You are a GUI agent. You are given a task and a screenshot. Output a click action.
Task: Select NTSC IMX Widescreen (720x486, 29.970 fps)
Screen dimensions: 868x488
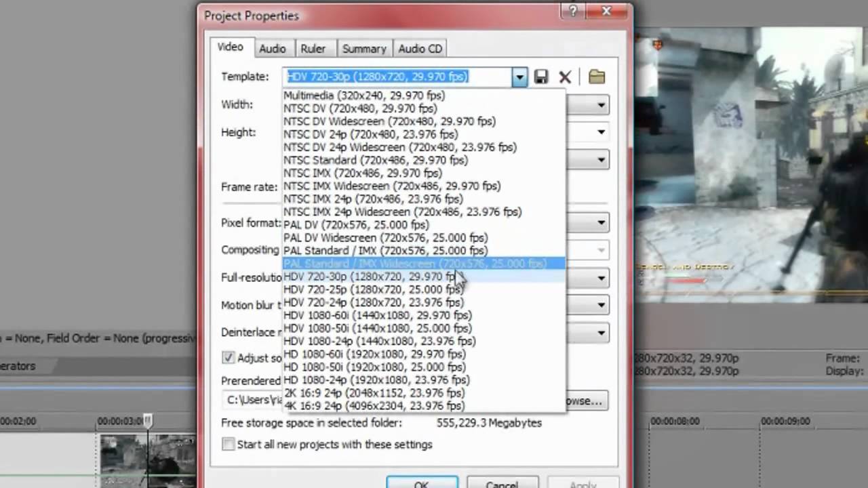pos(423,186)
